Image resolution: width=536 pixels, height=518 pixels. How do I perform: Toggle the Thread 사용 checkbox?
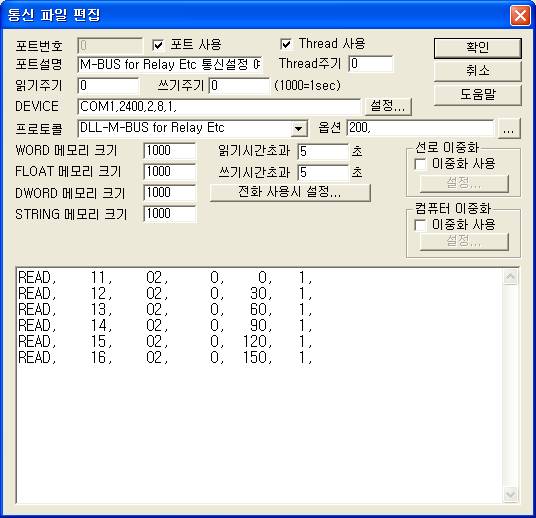[x=286, y=44]
